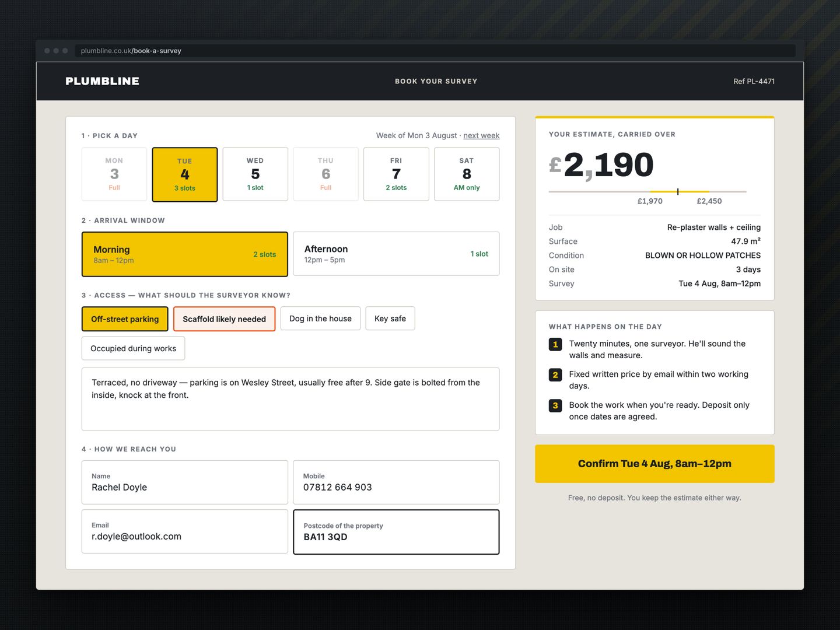Click the Free, no deposit note

click(654, 498)
